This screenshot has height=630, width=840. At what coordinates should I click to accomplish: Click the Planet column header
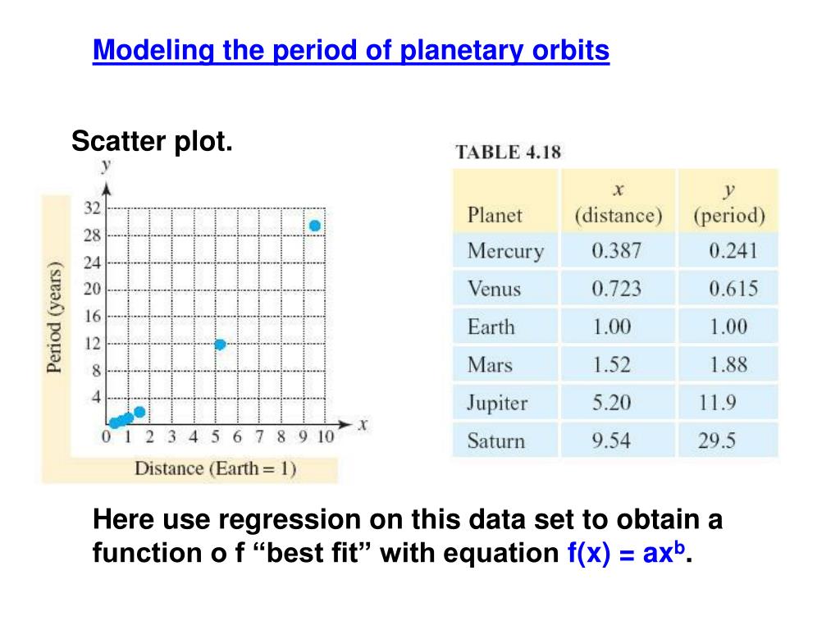tap(495, 216)
